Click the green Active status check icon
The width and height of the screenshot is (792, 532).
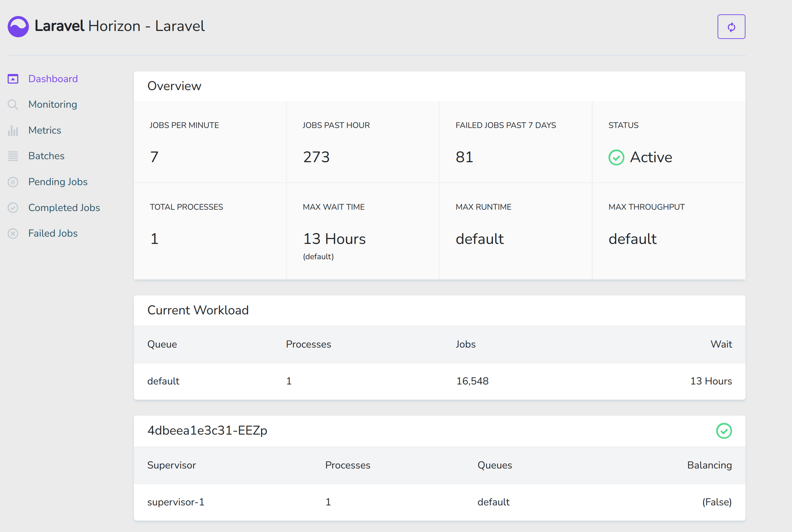click(x=616, y=158)
